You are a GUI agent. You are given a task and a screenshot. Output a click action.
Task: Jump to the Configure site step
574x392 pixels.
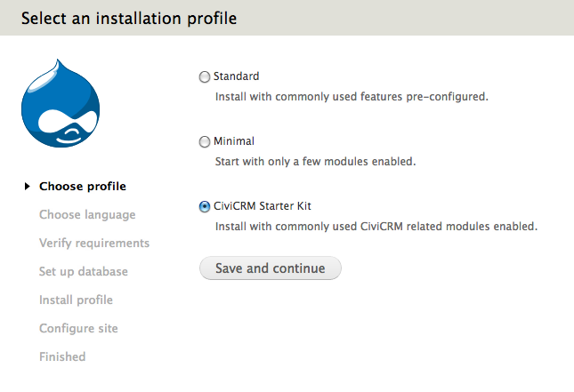coord(78,328)
